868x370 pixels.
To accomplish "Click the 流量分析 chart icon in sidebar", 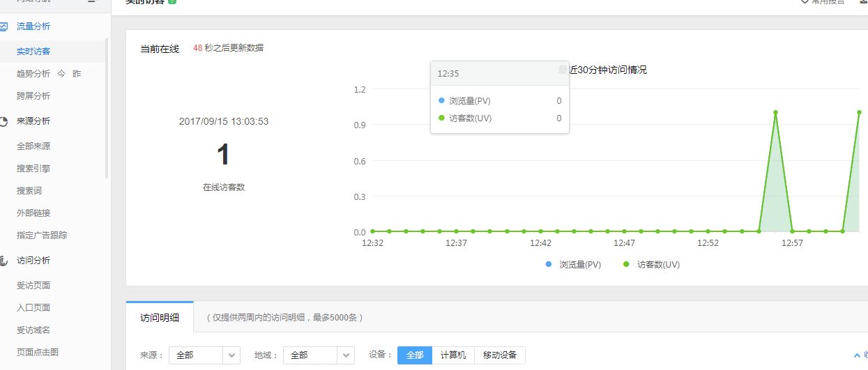I will [4, 26].
